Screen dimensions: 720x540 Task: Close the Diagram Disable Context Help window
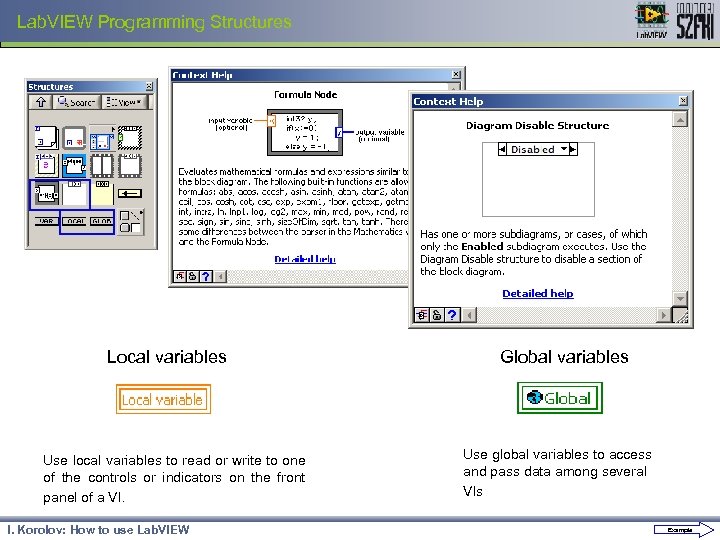pos(683,101)
